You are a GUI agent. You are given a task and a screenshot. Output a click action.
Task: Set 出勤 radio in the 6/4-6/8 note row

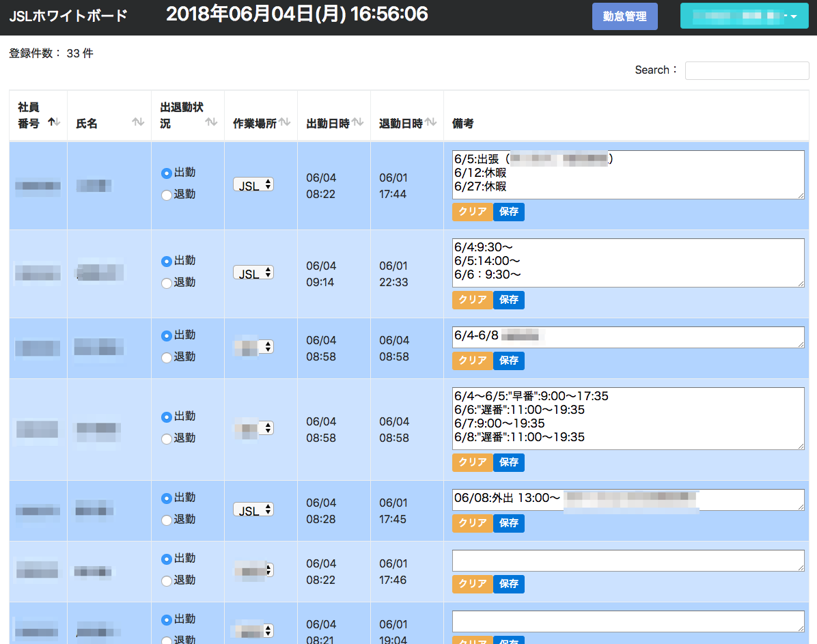(166, 335)
